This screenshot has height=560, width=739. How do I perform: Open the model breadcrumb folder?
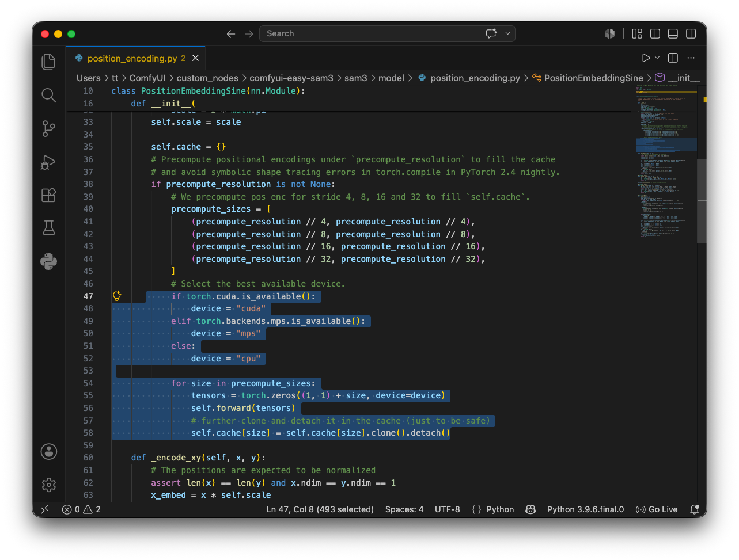pyautogui.click(x=391, y=78)
